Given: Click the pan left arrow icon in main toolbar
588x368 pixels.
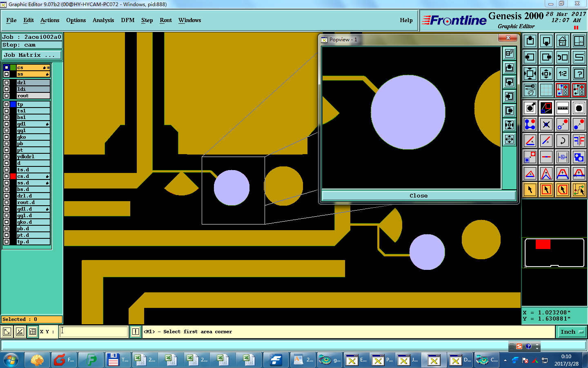Looking at the screenshot, I should (530, 57).
